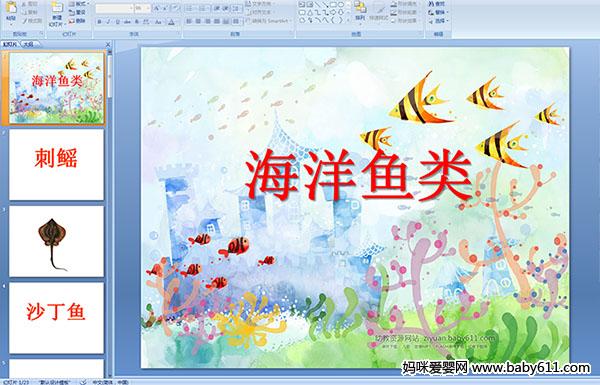
Task: Toggle Align Left paragraph alignment
Action: pyautogui.click(x=189, y=21)
